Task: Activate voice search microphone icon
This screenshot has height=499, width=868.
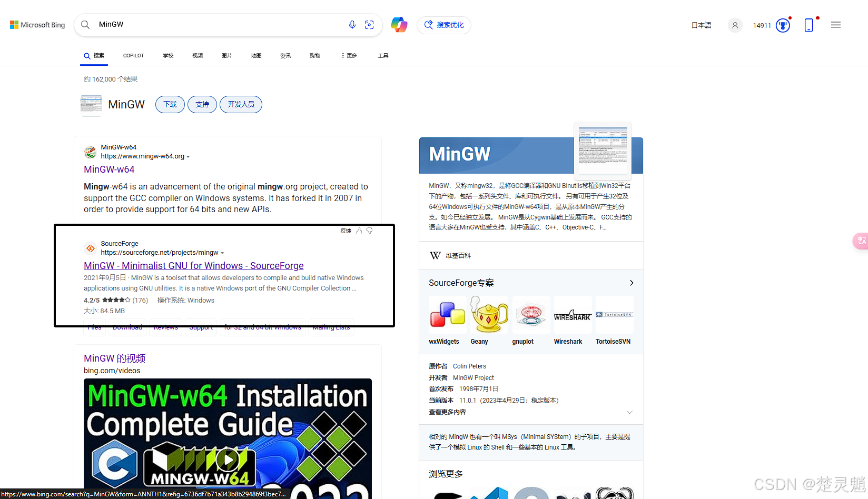Action: [352, 25]
